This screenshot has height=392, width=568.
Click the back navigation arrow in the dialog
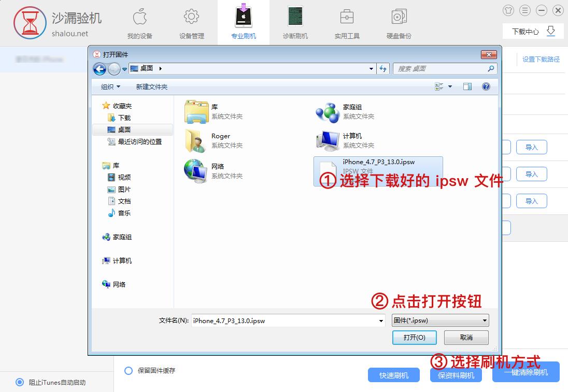point(100,68)
